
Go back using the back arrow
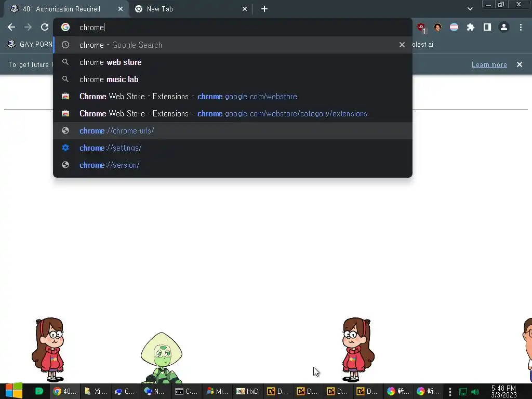click(x=11, y=27)
